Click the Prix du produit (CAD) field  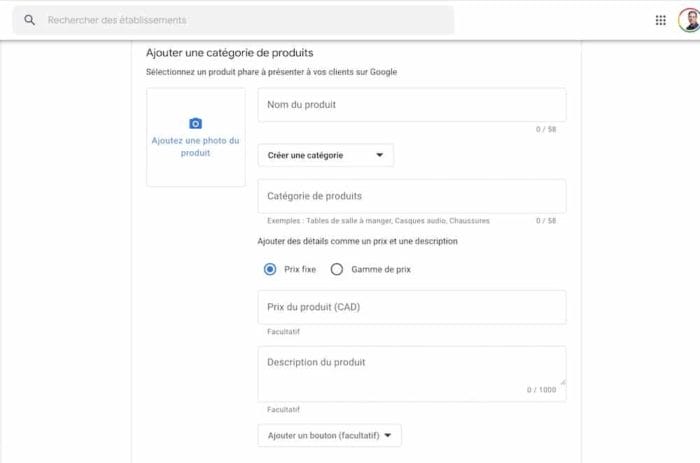click(x=412, y=307)
